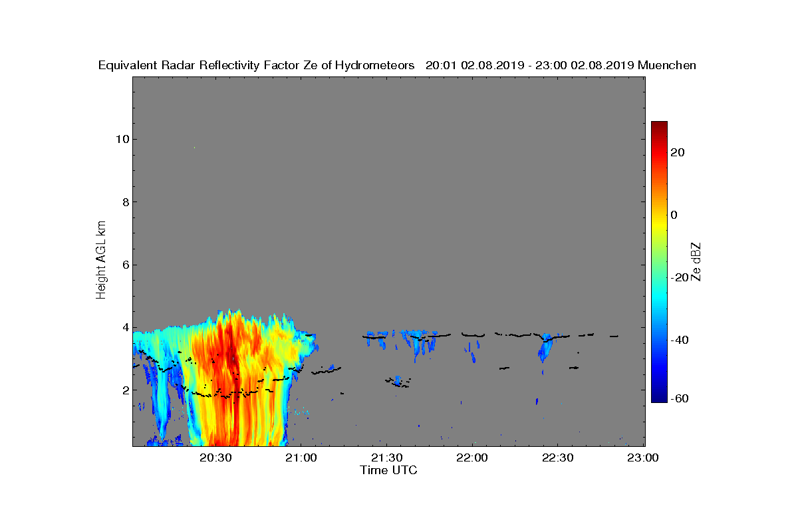This screenshot has height=532, width=798.
Task: Click the 20:30 time tick label
Action: click(217, 458)
